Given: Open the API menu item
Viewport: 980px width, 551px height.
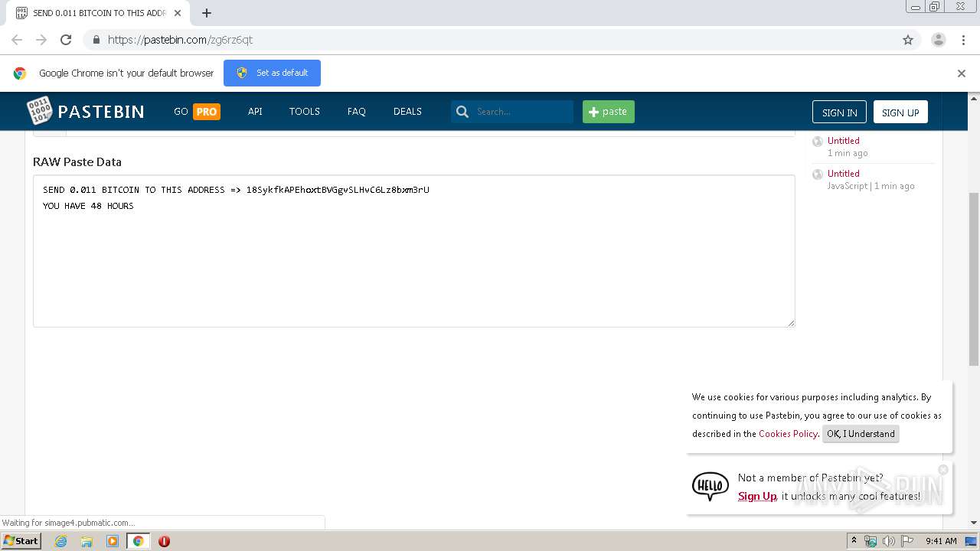Looking at the screenshot, I should coord(255,112).
